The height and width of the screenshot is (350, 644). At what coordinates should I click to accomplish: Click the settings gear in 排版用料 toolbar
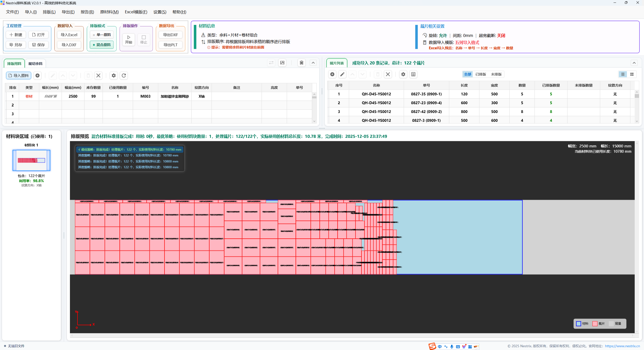tap(114, 75)
